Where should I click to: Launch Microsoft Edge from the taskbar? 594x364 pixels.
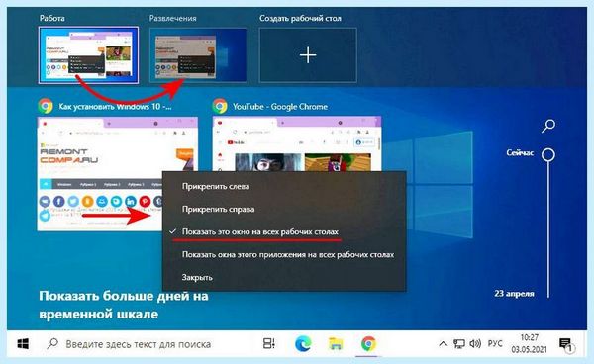coord(303,343)
